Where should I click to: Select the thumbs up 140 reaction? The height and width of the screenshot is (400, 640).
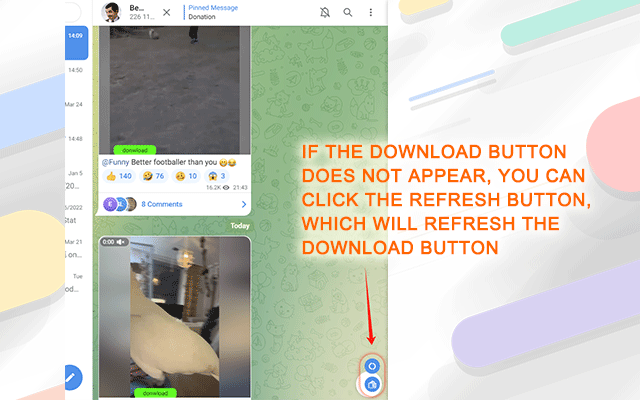(119, 176)
